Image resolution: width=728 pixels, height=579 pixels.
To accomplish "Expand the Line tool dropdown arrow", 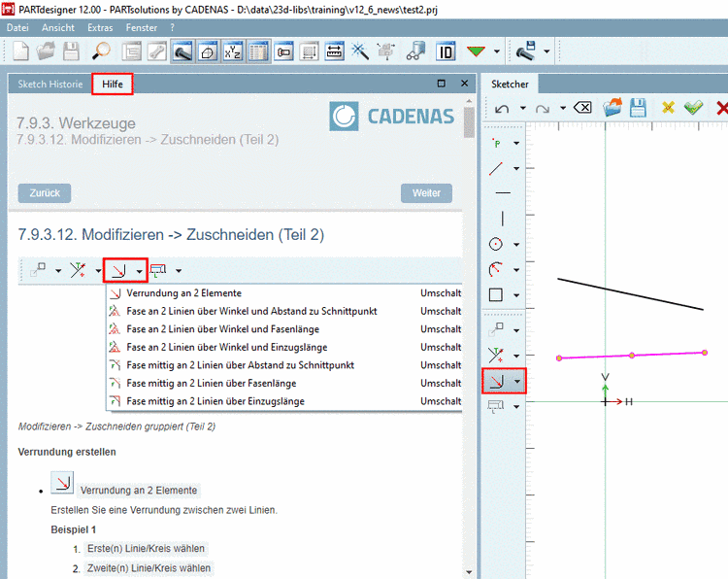I will click(516, 168).
